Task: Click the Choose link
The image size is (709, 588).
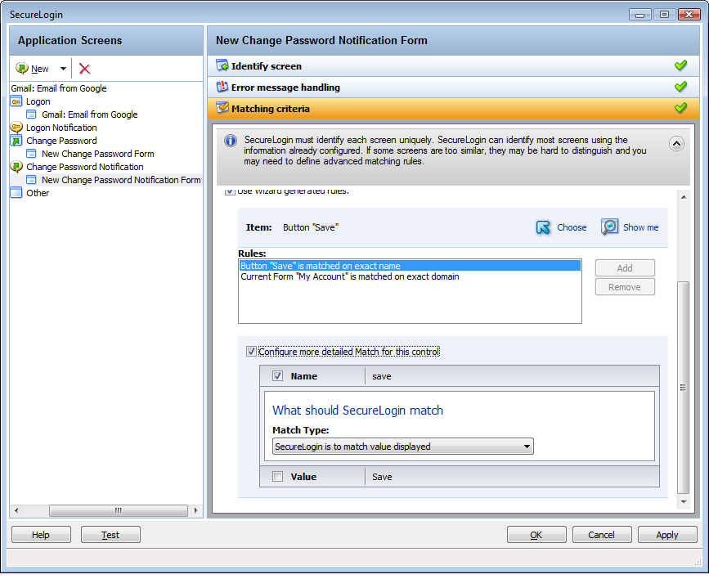Action: pos(572,227)
